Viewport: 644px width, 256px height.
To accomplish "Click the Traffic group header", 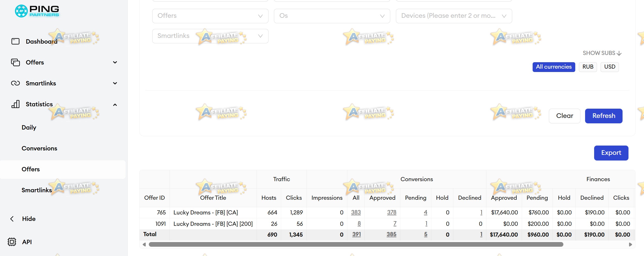I will click(x=282, y=179).
